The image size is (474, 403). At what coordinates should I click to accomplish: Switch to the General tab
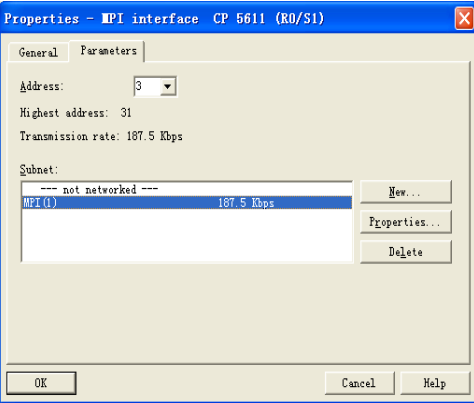(38, 52)
